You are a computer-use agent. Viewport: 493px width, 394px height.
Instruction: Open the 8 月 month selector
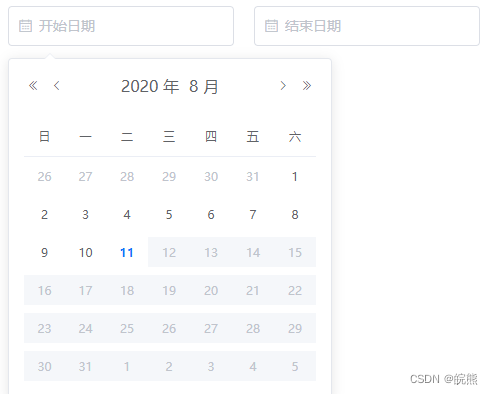(204, 86)
